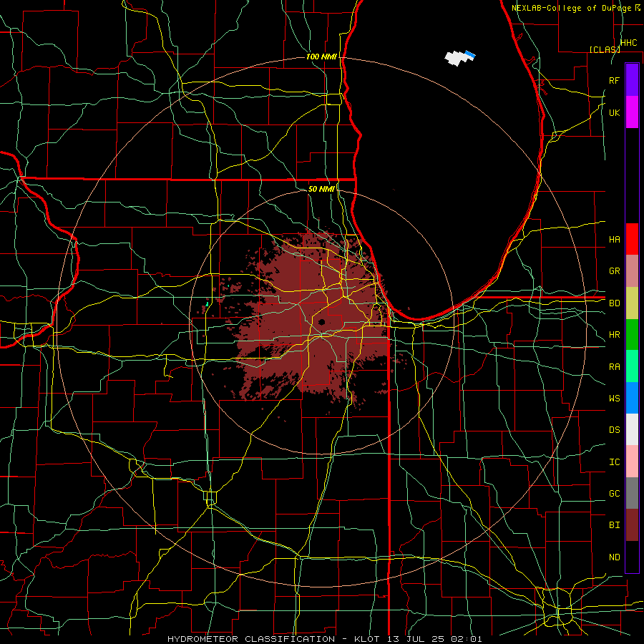Click the HYDROMETEOR CLASSIFICATION title text
The width and height of the screenshot is (644, 644).
pyautogui.click(x=251, y=639)
